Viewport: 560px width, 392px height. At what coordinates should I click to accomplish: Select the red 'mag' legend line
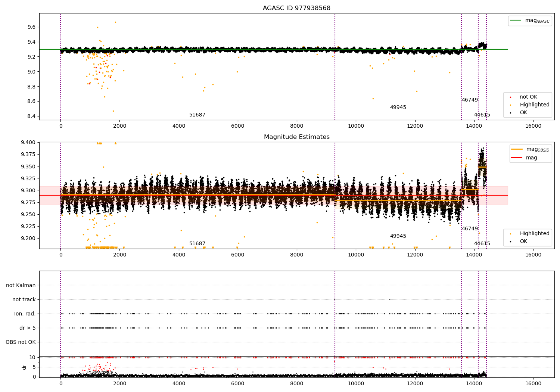coord(517,158)
